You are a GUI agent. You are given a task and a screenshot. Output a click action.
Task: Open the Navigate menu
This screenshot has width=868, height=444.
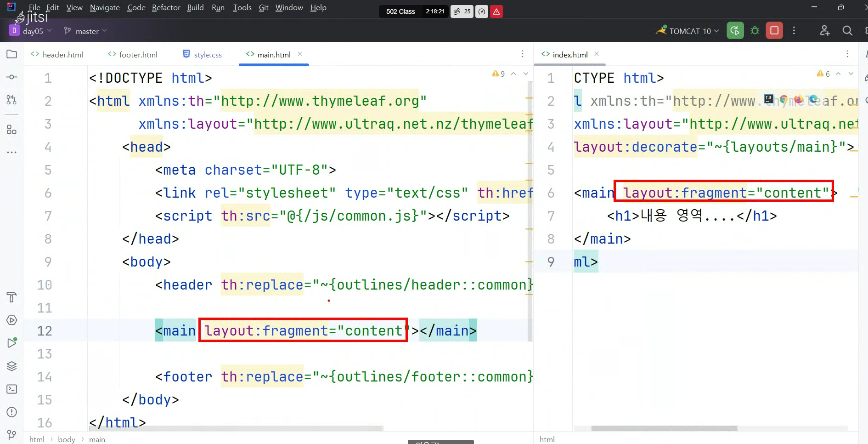105,7
